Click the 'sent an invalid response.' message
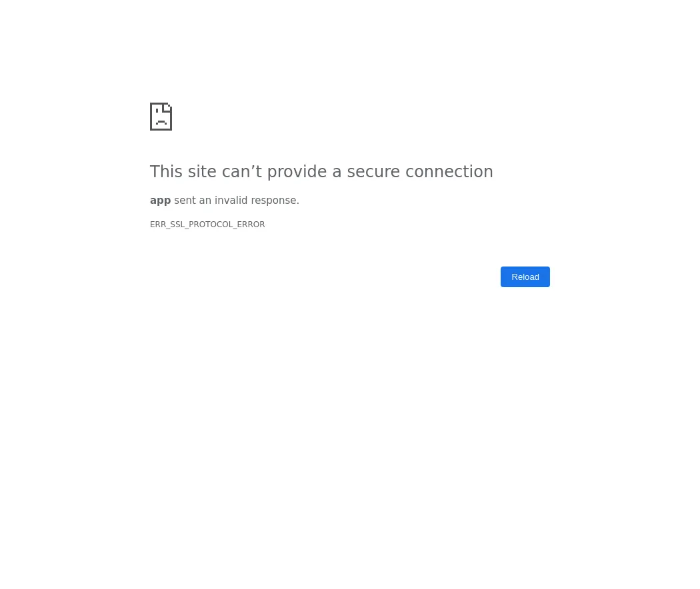700x589 pixels. 236,201
